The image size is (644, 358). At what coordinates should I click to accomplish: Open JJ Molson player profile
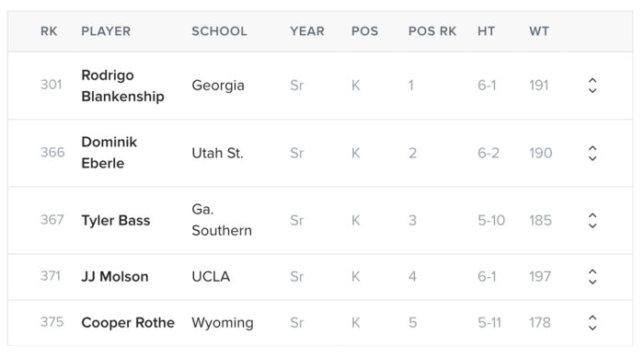pos(115,277)
